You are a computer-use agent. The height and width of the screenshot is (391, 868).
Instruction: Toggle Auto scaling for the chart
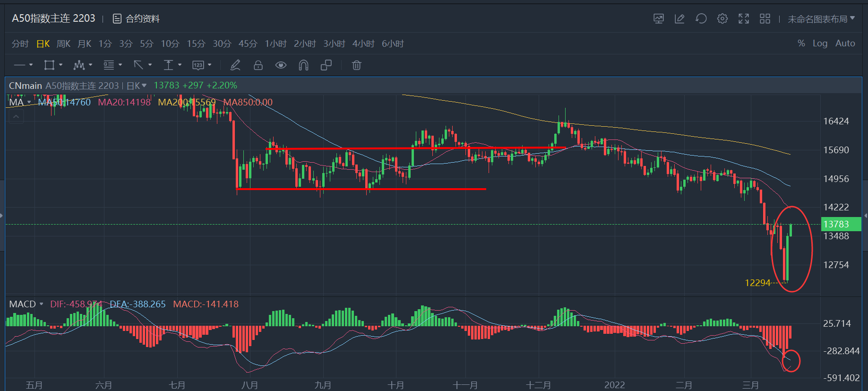tap(845, 43)
